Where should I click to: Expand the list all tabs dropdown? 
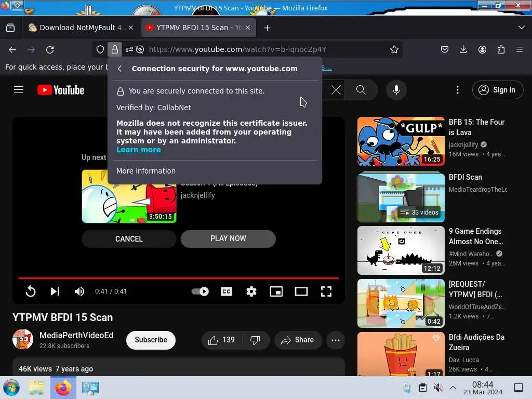click(x=522, y=28)
